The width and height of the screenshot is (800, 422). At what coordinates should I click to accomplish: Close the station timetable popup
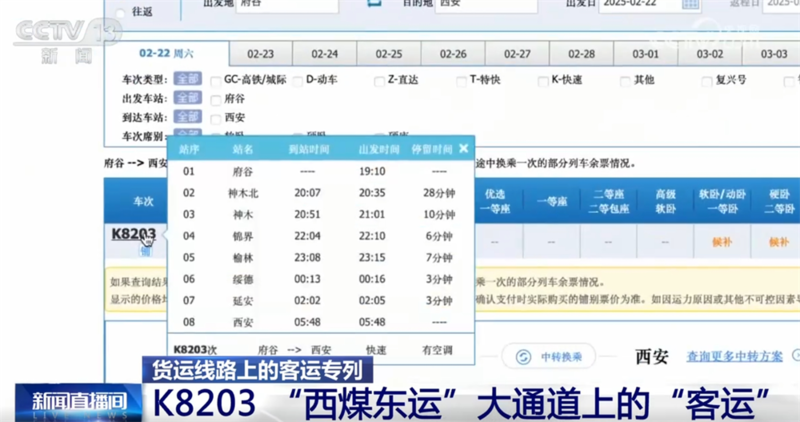point(463,148)
